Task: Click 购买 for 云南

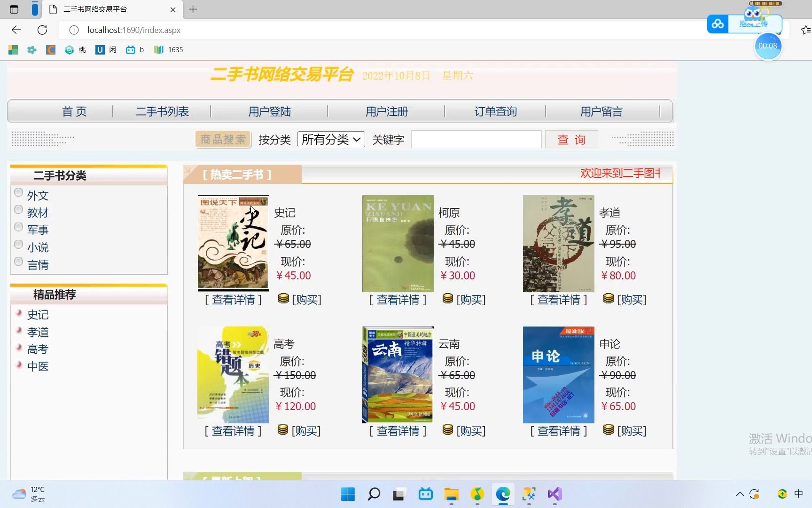Action: (471, 431)
